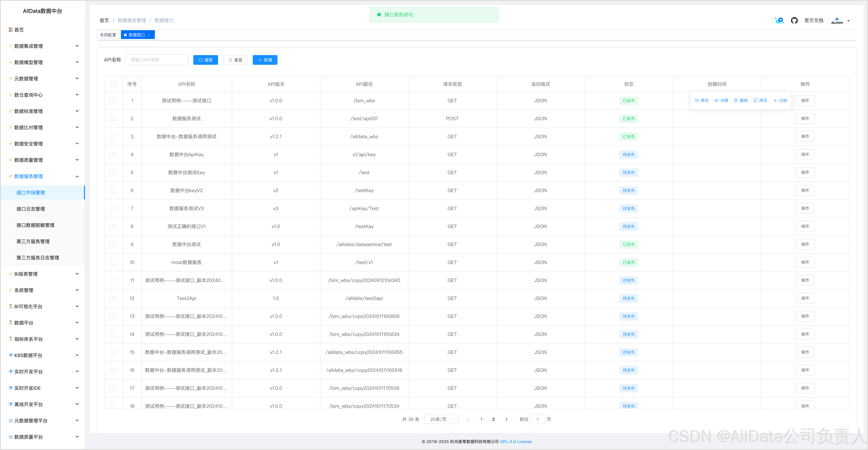This screenshot has height=450, width=868.
Task: Open the GitHub repository icon
Action: click(794, 21)
